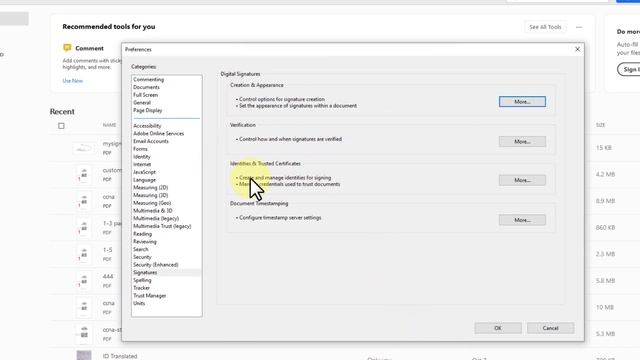The height and width of the screenshot is (360, 640).
Task: Open More for signature Verification settings
Action: click(x=522, y=142)
